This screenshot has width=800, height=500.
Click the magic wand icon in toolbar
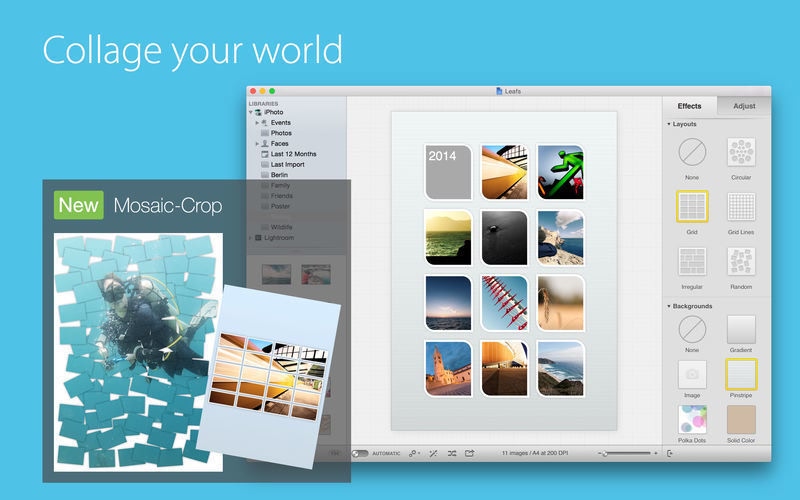point(433,453)
